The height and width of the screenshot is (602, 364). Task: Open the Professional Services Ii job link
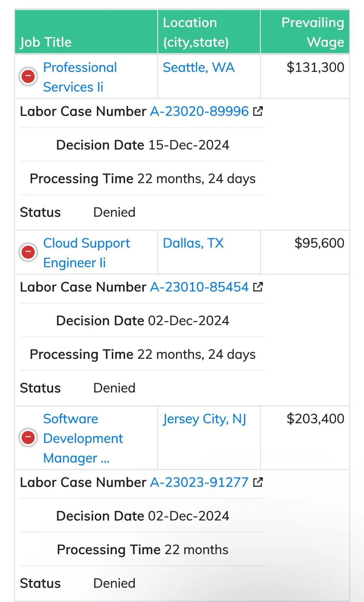click(80, 77)
